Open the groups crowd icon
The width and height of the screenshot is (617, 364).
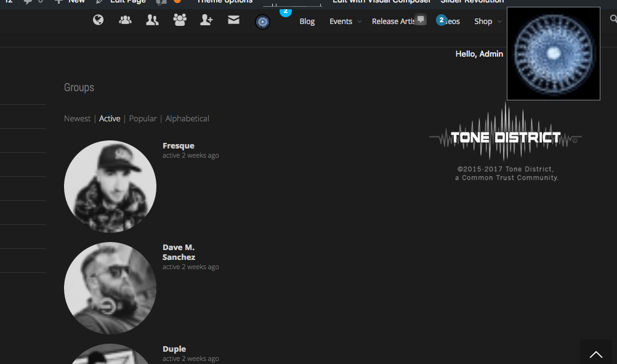pos(180,20)
